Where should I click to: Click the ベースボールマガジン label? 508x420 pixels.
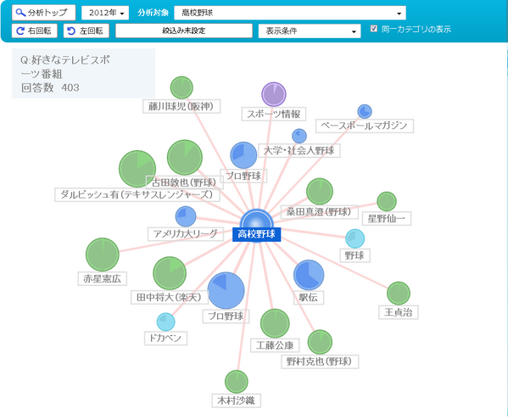(x=365, y=126)
